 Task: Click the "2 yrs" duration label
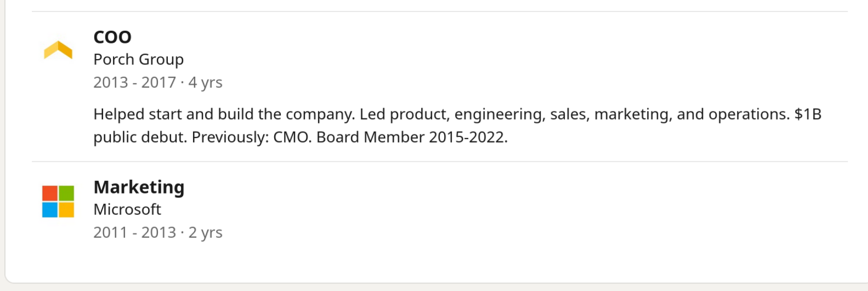point(206,232)
